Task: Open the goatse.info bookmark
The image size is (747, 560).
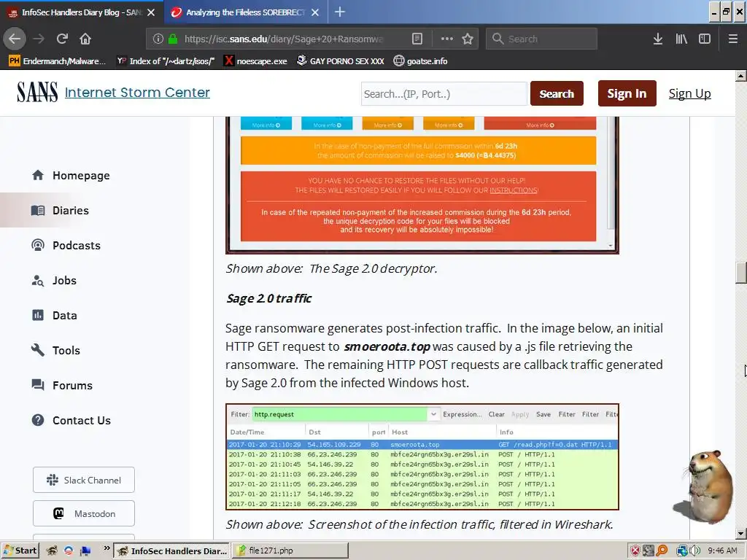Action: 420,61
